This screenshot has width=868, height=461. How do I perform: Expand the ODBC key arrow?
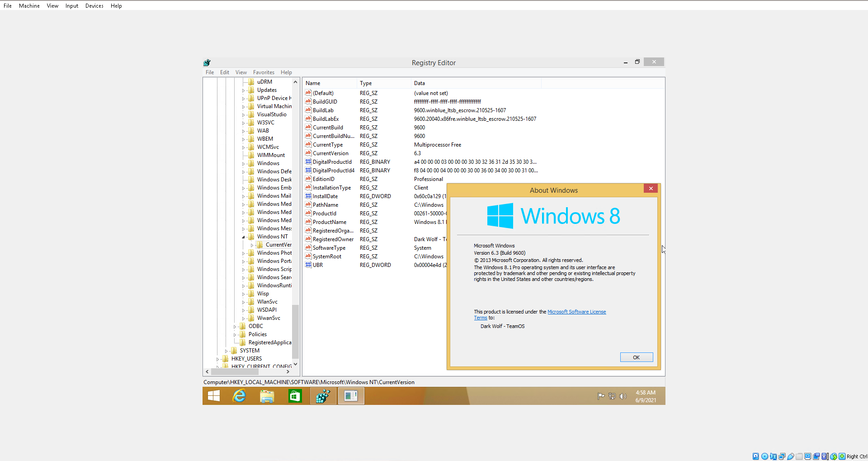pyautogui.click(x=235, y=326)
